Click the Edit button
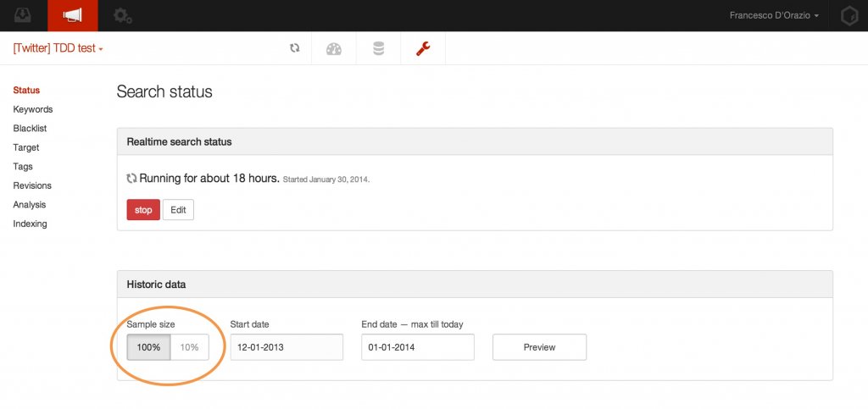Viewport: 868px width, 409px height. click(x=178, y=210)
